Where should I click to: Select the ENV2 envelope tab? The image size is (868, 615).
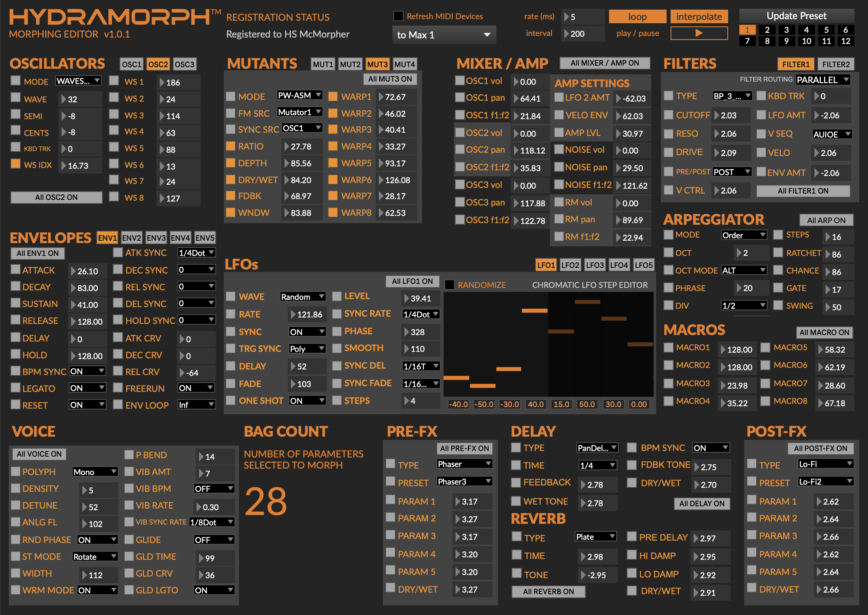(x=131, y=238)
